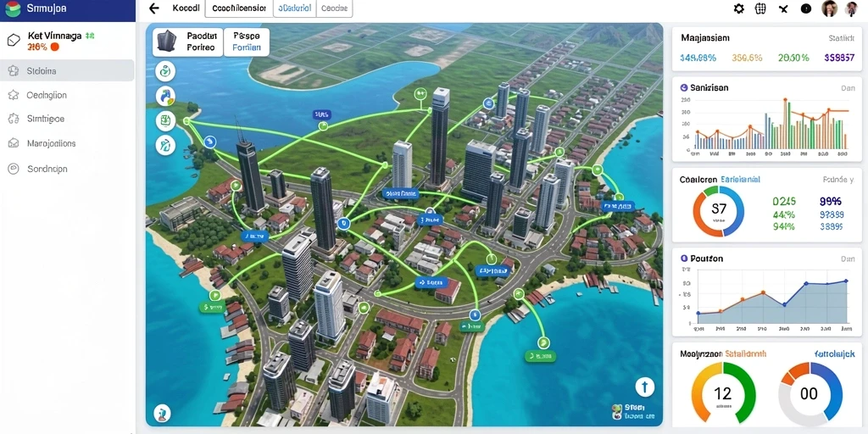Click the black circle notification icon

point(806,8)
